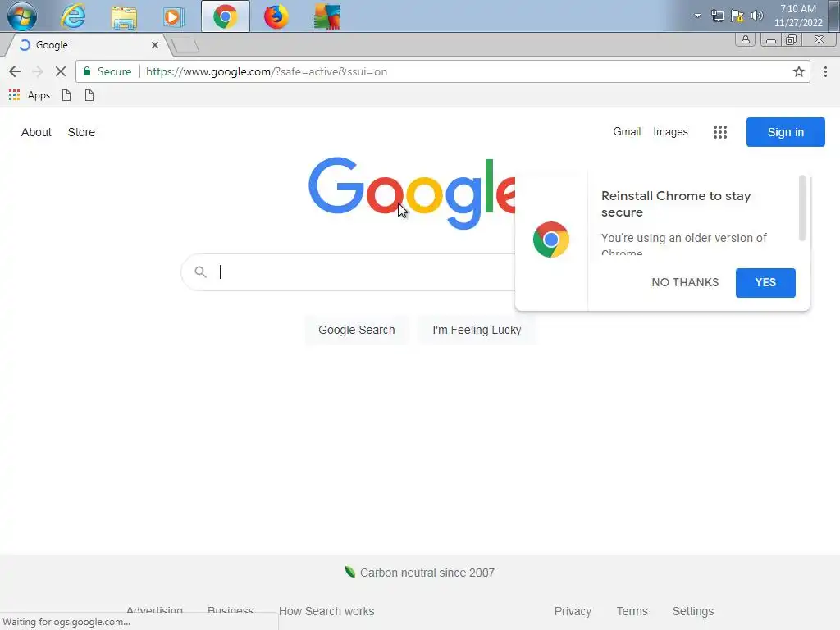
Task: Open the About link
Action: point(36,132)
